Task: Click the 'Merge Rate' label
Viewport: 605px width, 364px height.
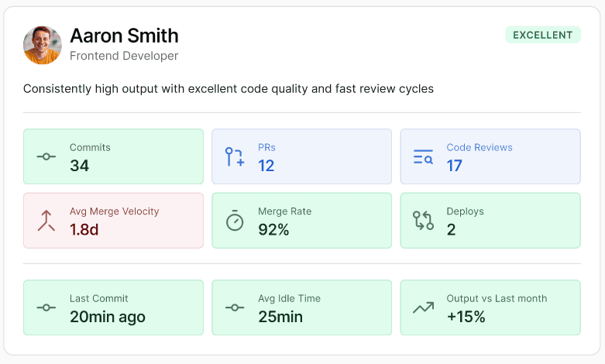Action: click(285, 211)
